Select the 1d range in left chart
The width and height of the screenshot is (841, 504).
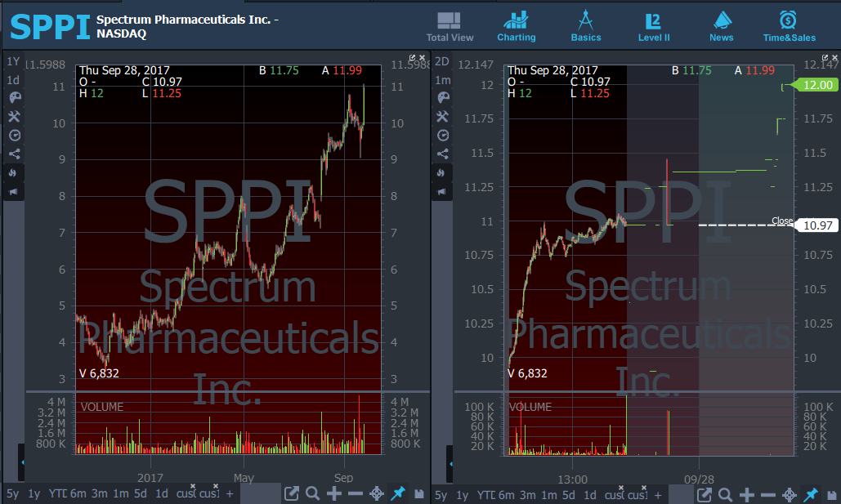point(162,494)
